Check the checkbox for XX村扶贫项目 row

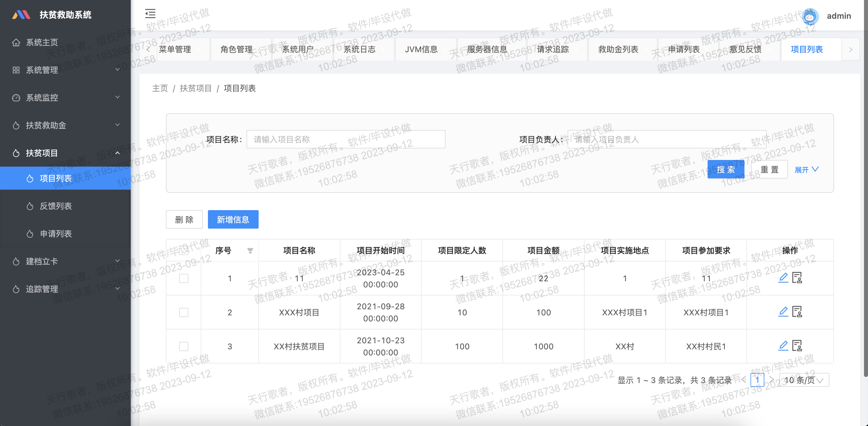pyautogui.click(x=184, y=346)
